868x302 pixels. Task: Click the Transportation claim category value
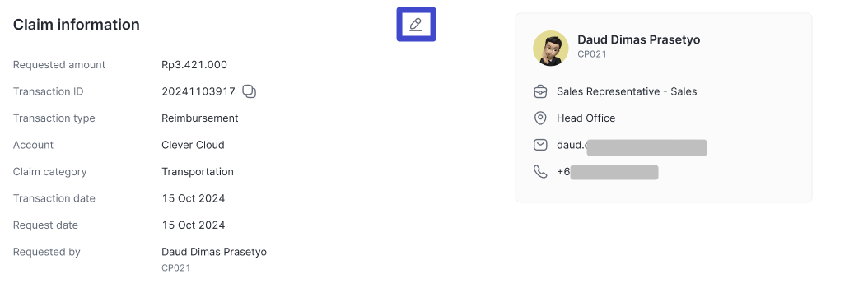tap(198, 172)
